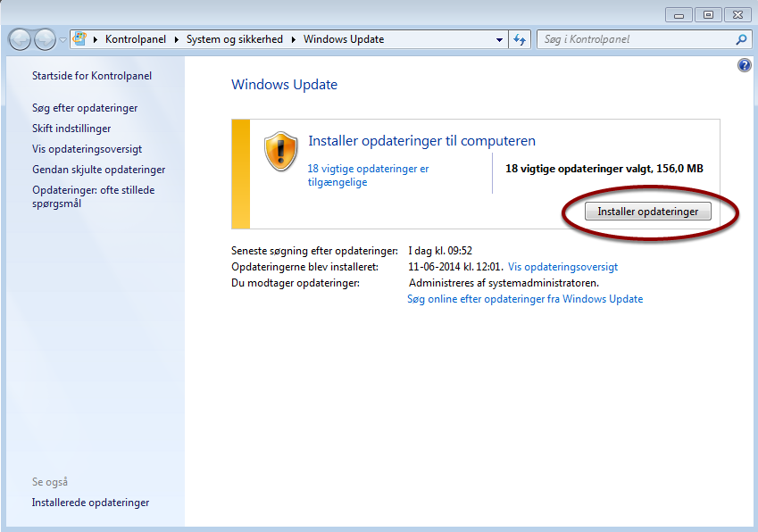
Task: Open the recent pages dropdown arrow
Action: (x=62, y=40)
